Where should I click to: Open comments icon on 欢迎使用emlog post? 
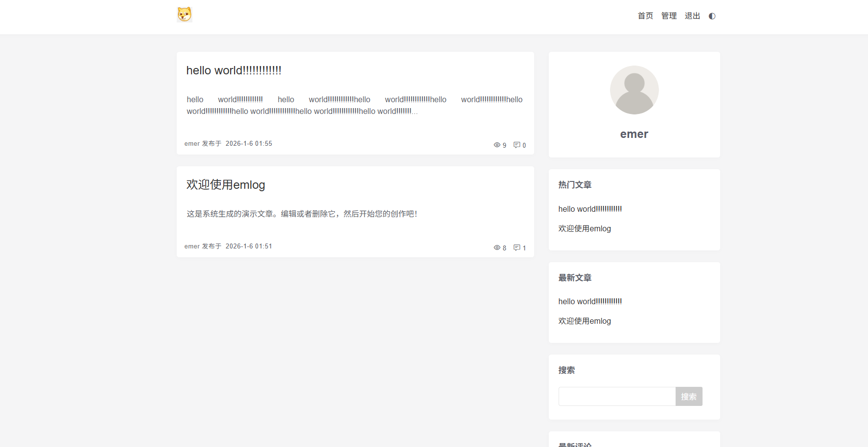[x=516, y=248]
